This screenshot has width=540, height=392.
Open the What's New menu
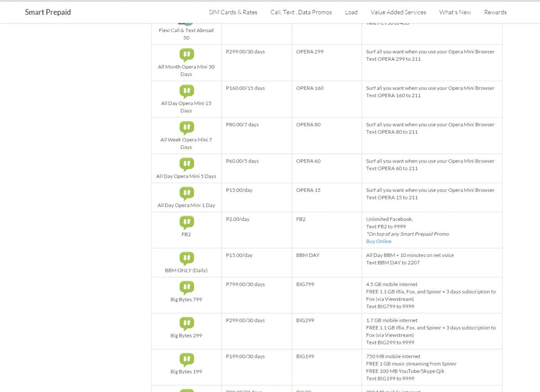[x=455, y=12]
